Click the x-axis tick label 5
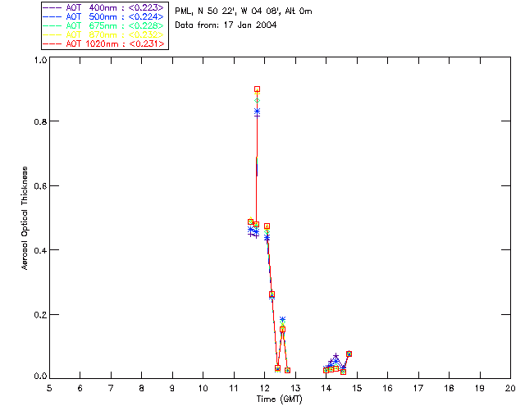Image resolution: width=525 pixels, height=420 pixels. pos(49,388)
